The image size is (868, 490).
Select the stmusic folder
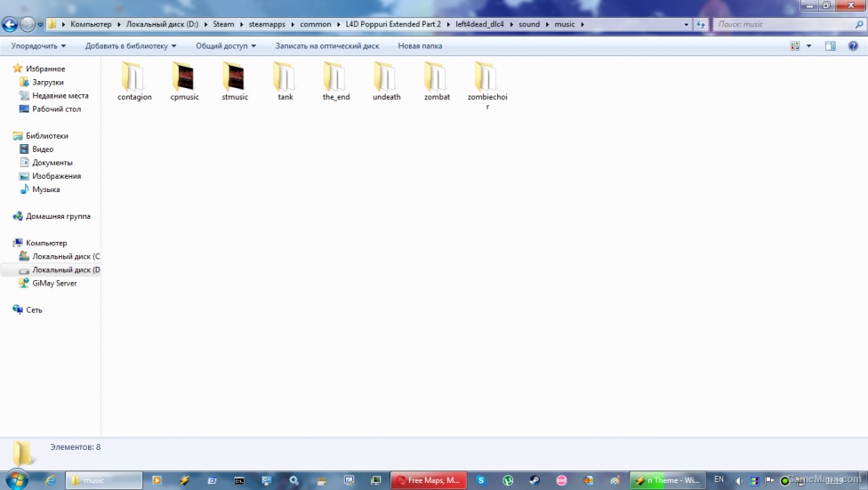(235, 82)
